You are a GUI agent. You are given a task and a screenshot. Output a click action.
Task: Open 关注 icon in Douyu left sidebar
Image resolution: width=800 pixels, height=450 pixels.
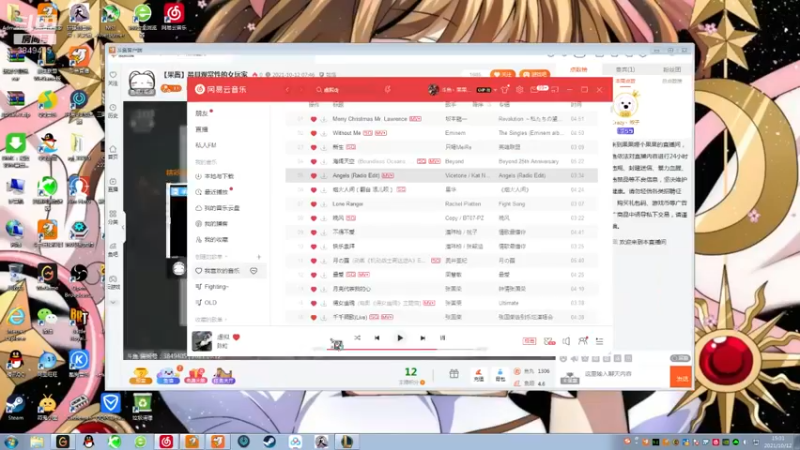113,78
